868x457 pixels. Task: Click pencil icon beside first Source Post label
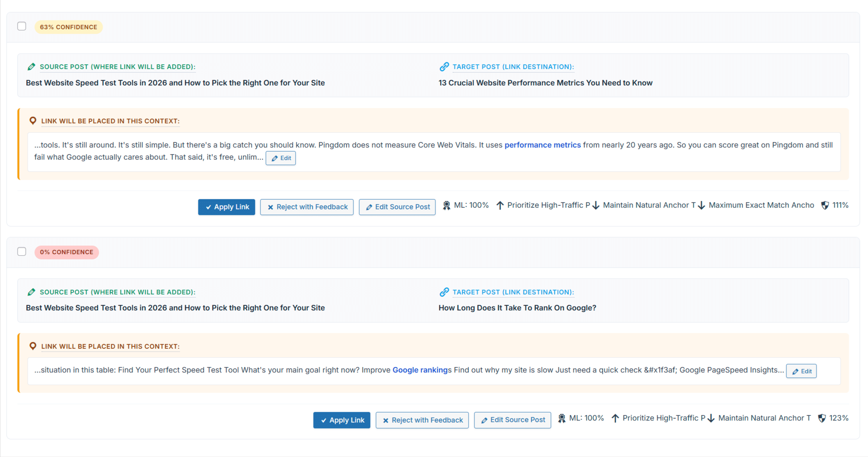tap(31, 67)
